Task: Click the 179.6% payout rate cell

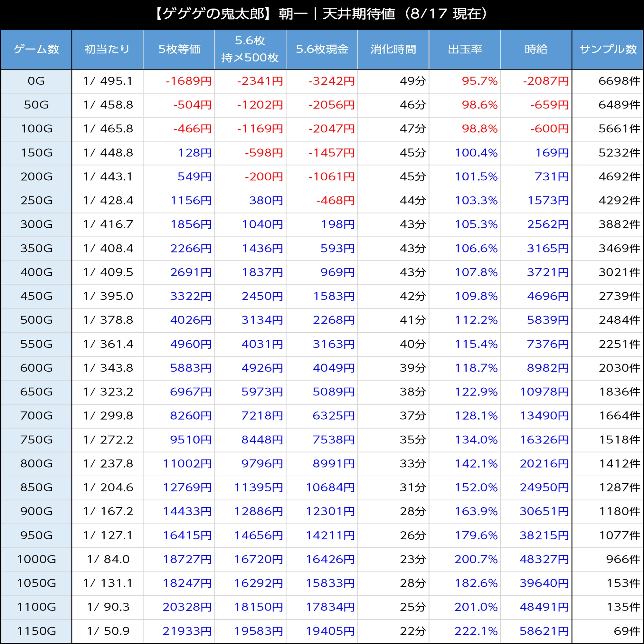Action: [465, 535]
